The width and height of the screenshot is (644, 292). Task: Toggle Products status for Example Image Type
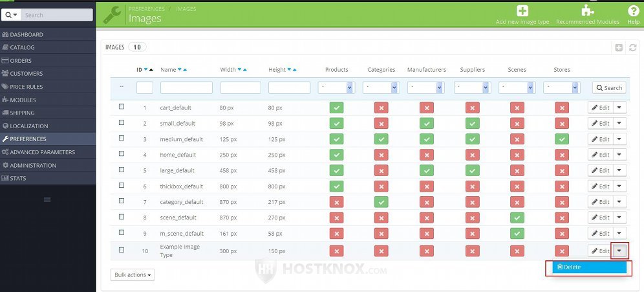(x=336, y=251)
